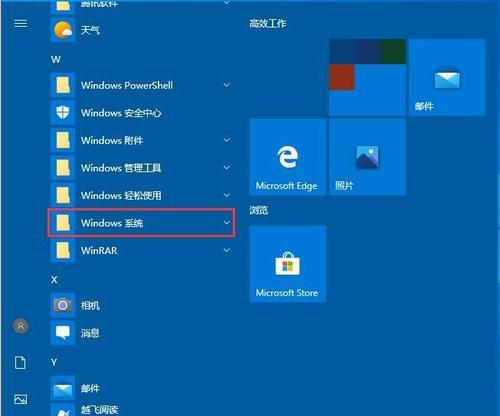Expand Windows 管理工具 folder
The width and height of the screenshot is (500, 416).
(141, 168)
